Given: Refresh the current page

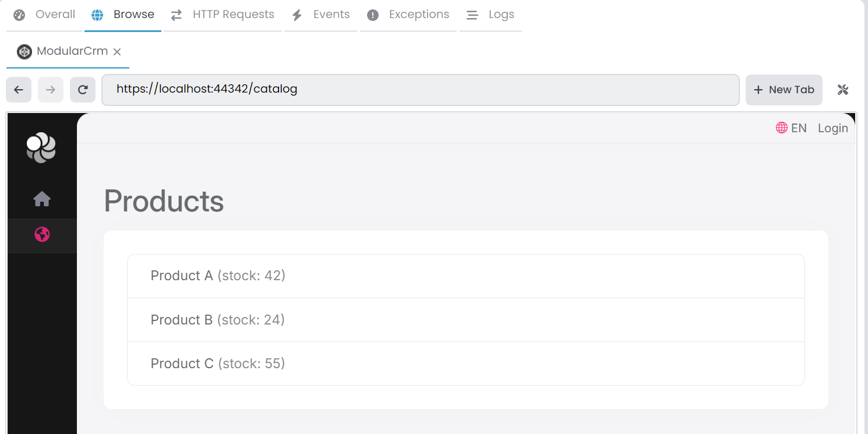Looking at the screenshot, I should pos(82,89).
